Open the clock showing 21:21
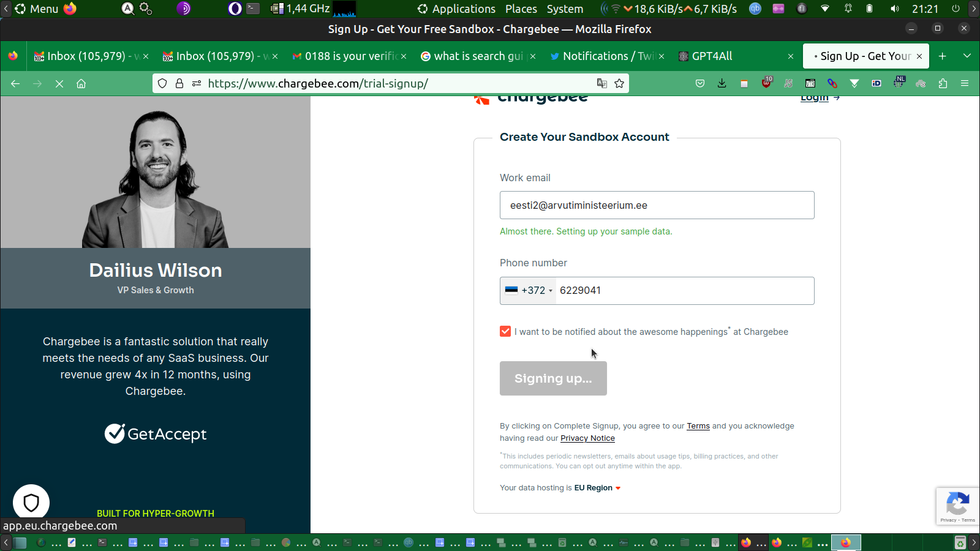 [925, 9]
